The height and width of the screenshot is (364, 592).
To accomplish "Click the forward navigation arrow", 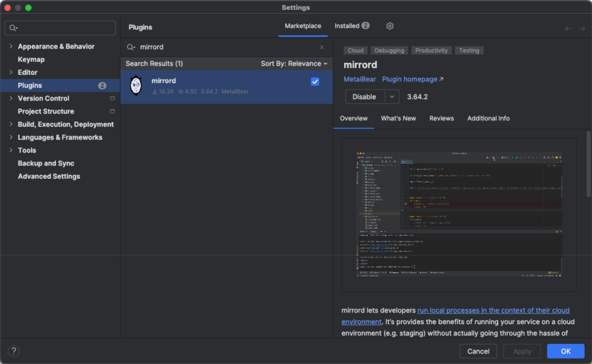I will 582,28.
